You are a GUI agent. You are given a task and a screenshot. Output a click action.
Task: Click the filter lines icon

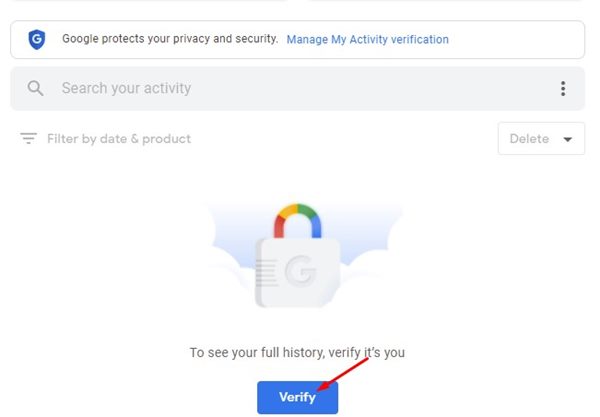pos(28,138)
